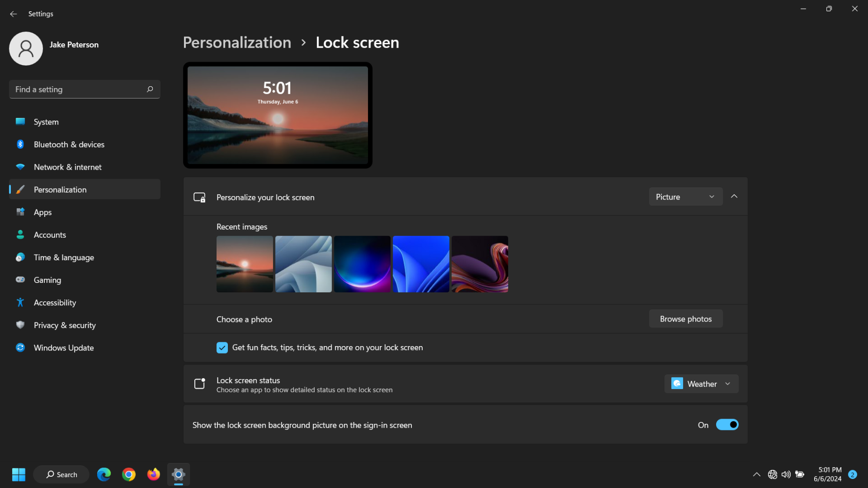
Task: Click the Windows Update icon
Action: [20, 347]
